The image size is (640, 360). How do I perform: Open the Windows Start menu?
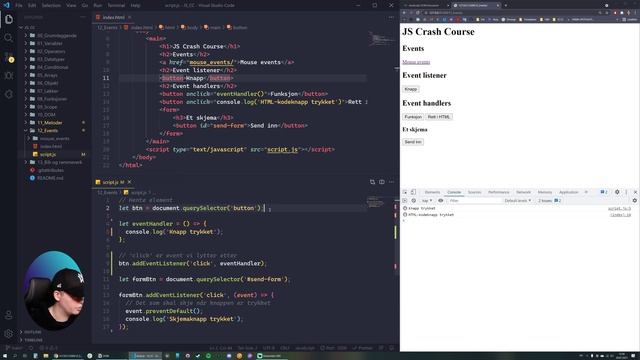click(5, 356)
